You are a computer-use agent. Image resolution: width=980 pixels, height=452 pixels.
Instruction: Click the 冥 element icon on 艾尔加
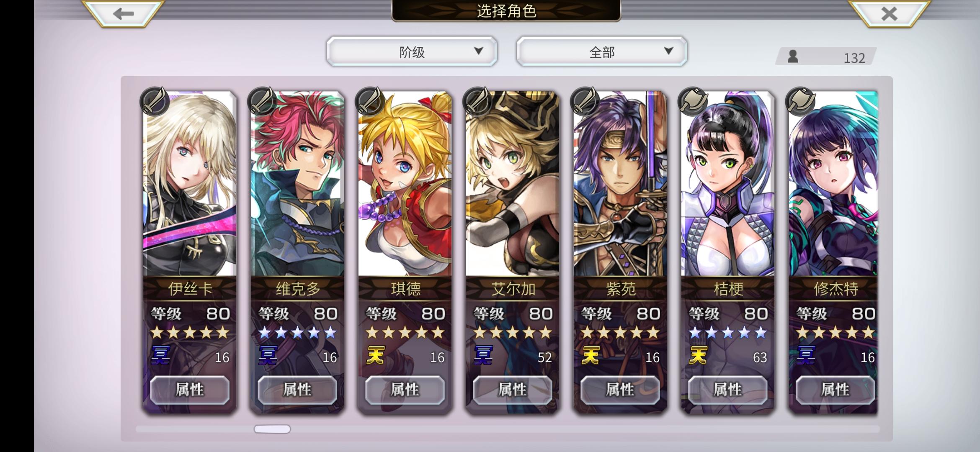(x=483, y=356)
